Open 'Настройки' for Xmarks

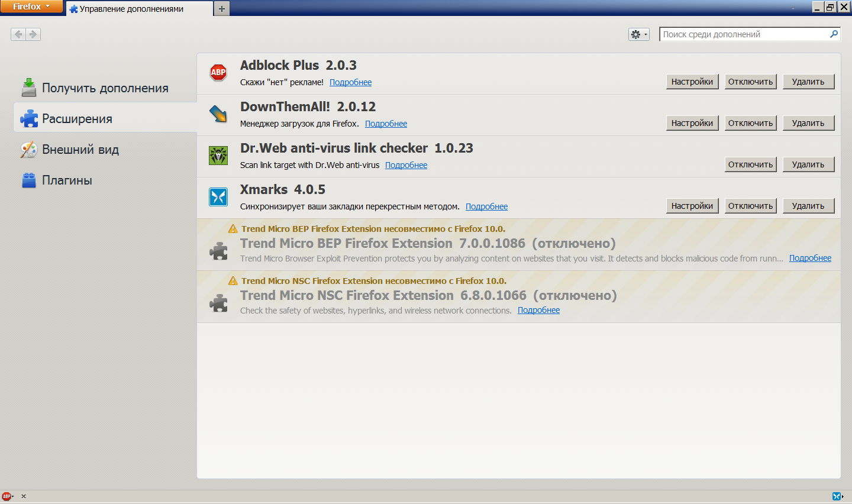pos(692,206)
